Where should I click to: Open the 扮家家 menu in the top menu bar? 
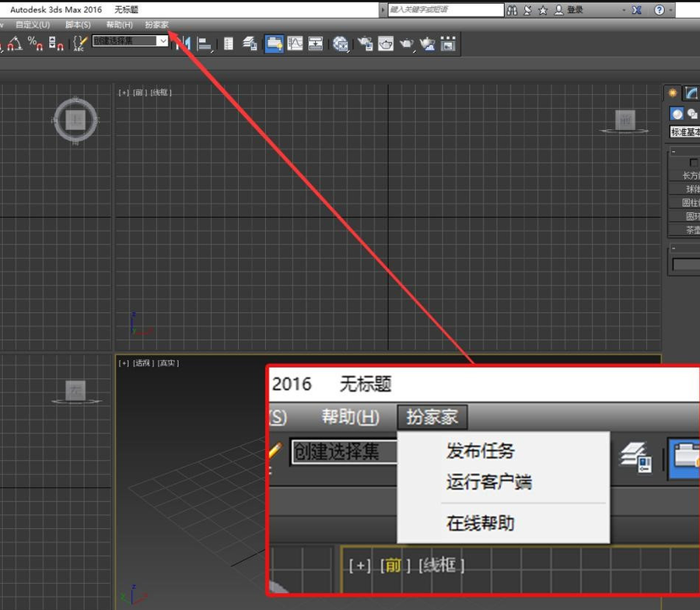point(156,25)
